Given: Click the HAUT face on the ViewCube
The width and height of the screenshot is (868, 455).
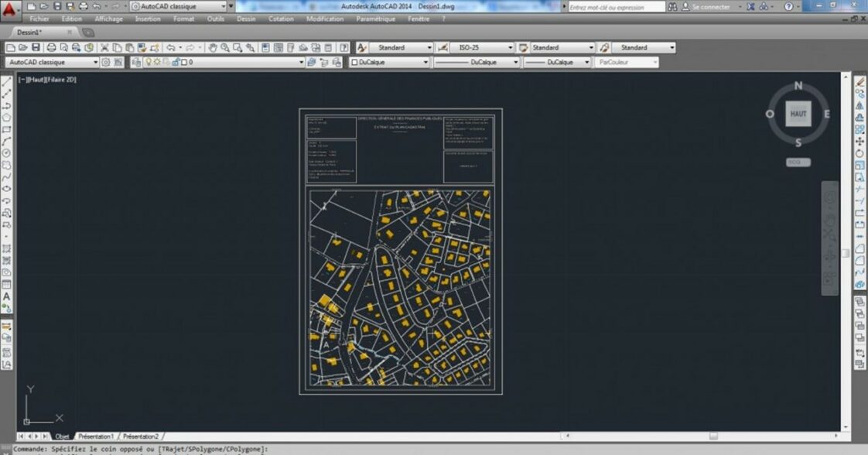Looking at the screenshot, I should click(x=798, y=114).
